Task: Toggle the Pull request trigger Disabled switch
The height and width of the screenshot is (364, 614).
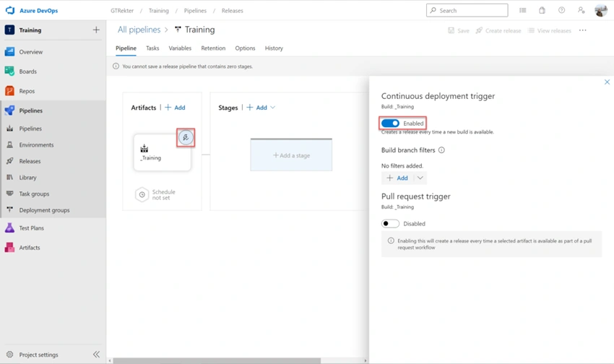Action: point(390,223)
